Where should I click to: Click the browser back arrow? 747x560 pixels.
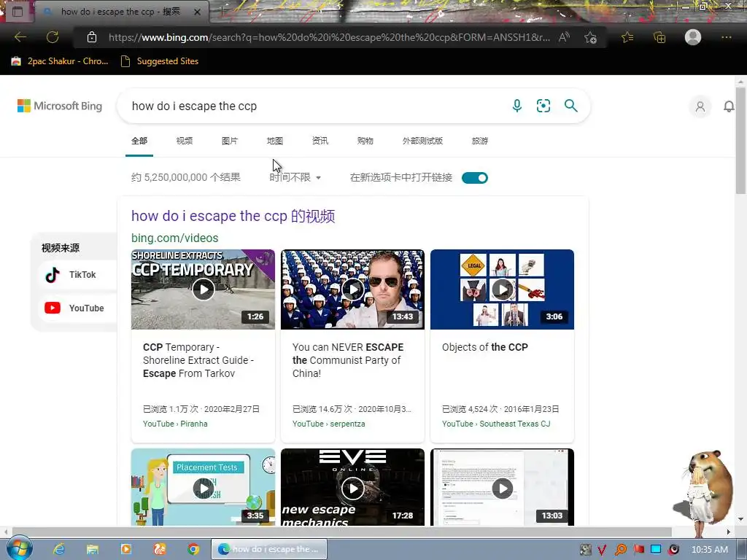(20, 37)
